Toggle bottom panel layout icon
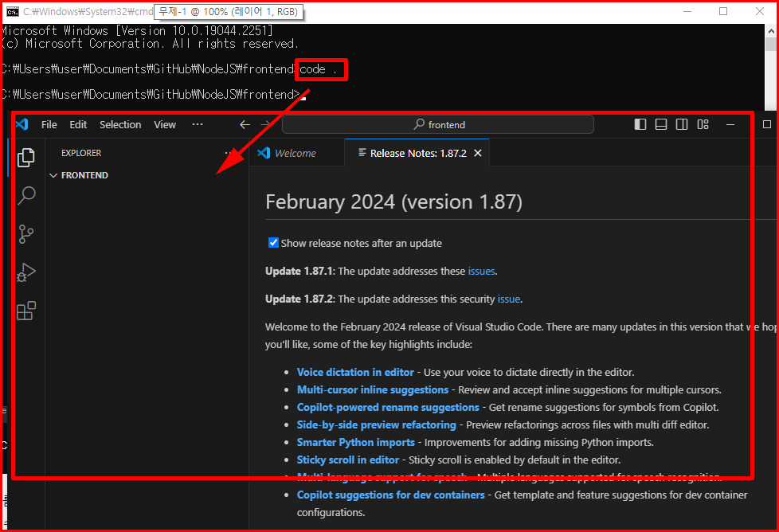The width and height of the screenshot is (779, 532). tap(661, 124)
